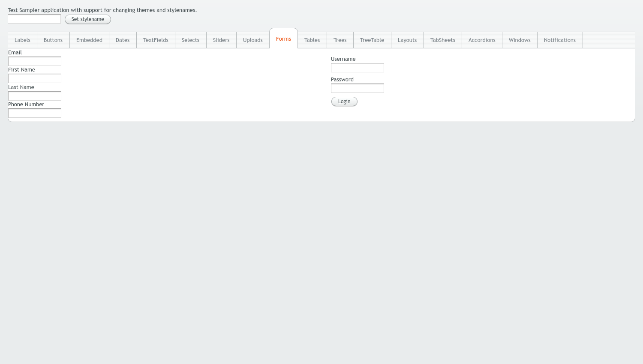Go to the TreeTable tab
The height and width of the screenshot is (364, 643).
click(x=372, y=40)
